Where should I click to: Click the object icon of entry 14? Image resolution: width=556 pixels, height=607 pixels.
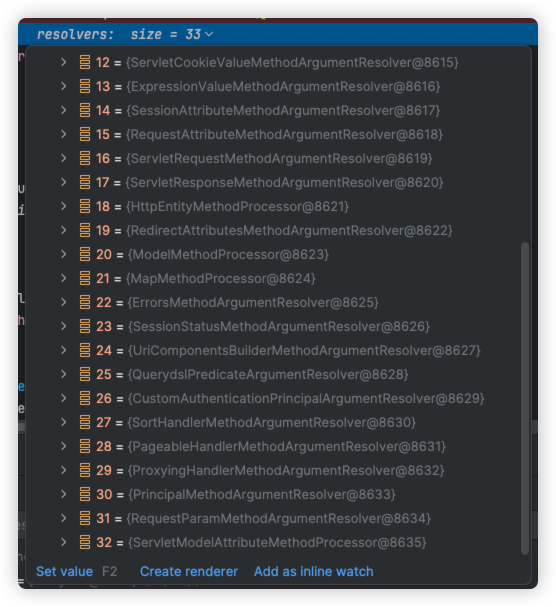(x=85, y=110)
